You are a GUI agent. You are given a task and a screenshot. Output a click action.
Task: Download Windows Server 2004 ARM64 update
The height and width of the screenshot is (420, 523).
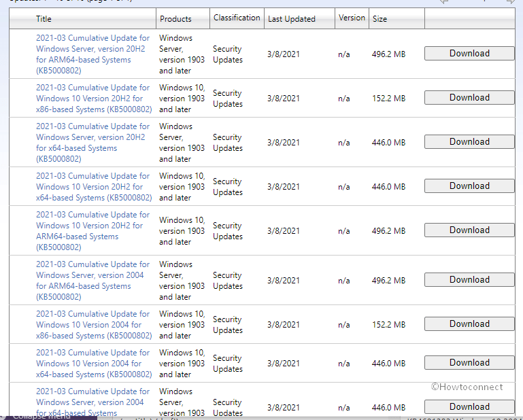(x=469, y=280)
